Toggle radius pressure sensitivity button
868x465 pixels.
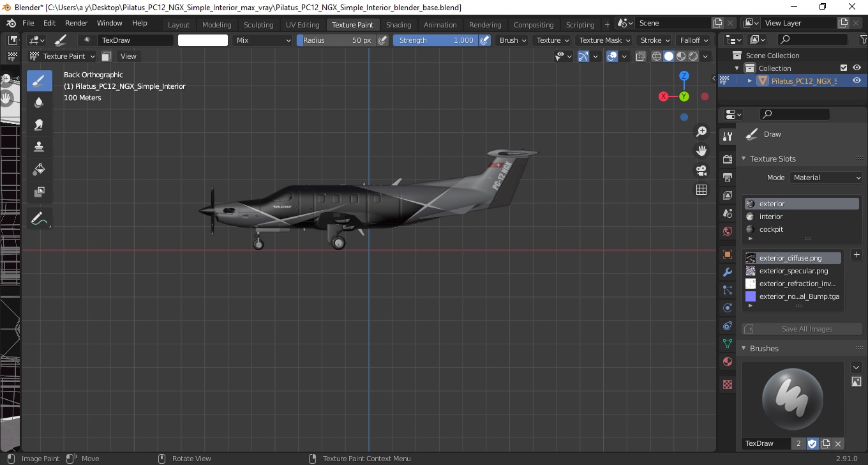click(x=382, y=40)
